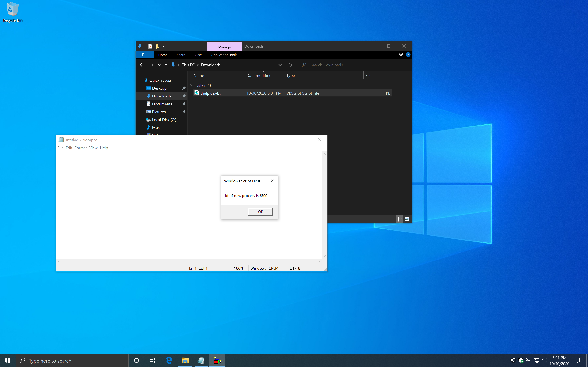Collapse the Today group
This screenshot has width=588, height=367.
click(x=192, y=85)
